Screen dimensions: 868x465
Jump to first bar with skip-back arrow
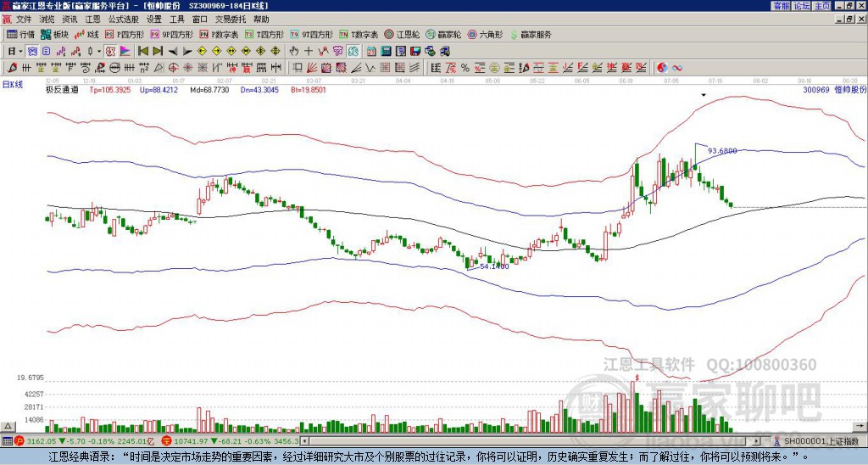(x=142, y=51)
